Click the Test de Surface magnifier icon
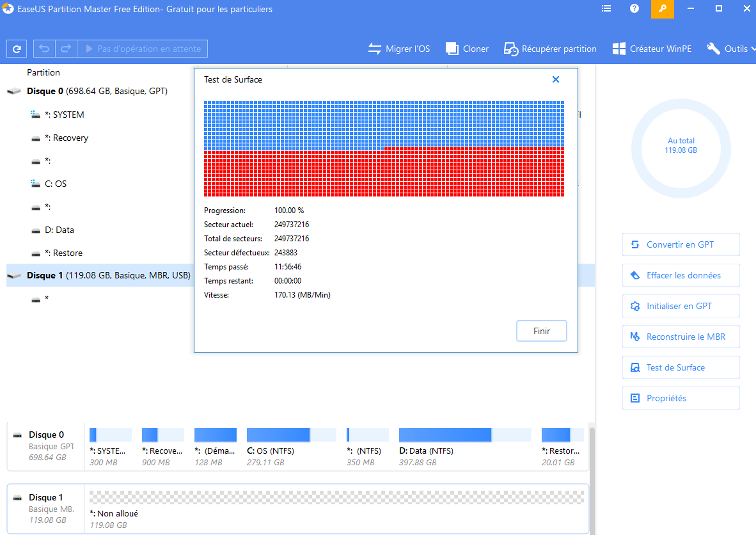Viewport: 756px width, 535px height. (x=635, y=367)
